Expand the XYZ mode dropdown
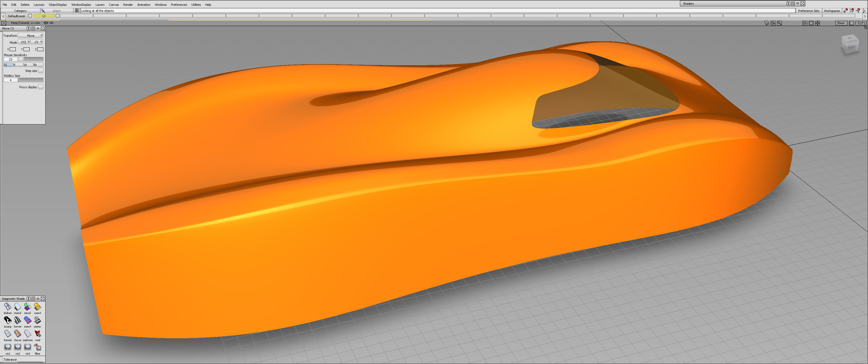Viewport: 868px width, 364px height. (x=24, y=42)
